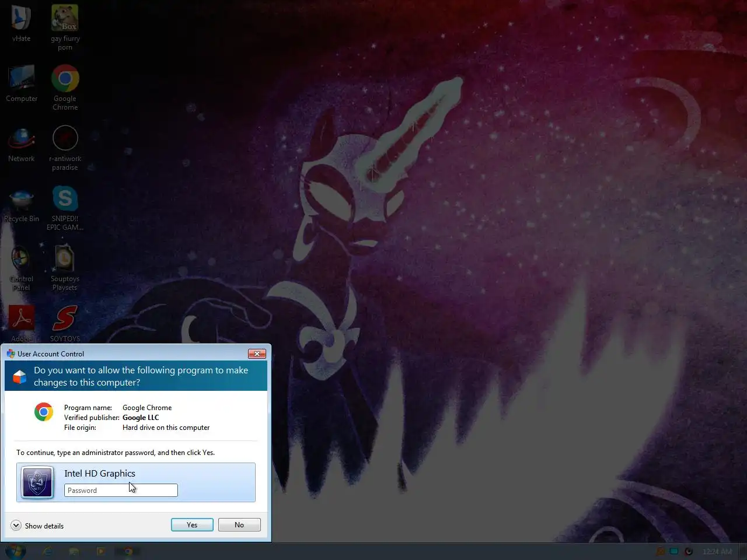Select the Intel HD Graphics user tile picture
747x560 pixels.
(x=37, y=482)
